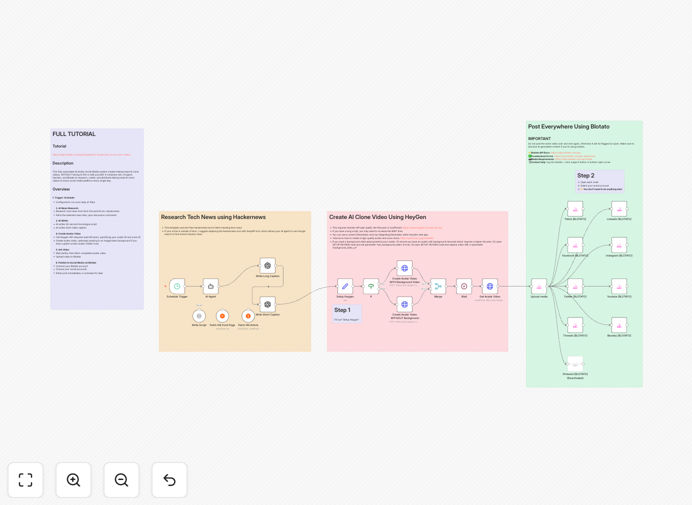Click the FULL TUTORIAL sticky note heading
Image resolution: width=692 pixels, height=505 pixels.
pyautogui.click(x=74, y=134)
